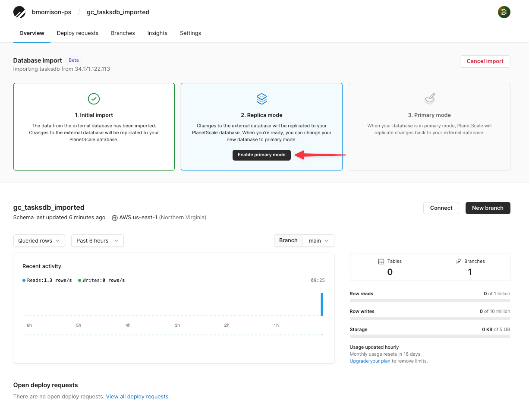Click the Row reads usage bar

click(x=430, y=300)
